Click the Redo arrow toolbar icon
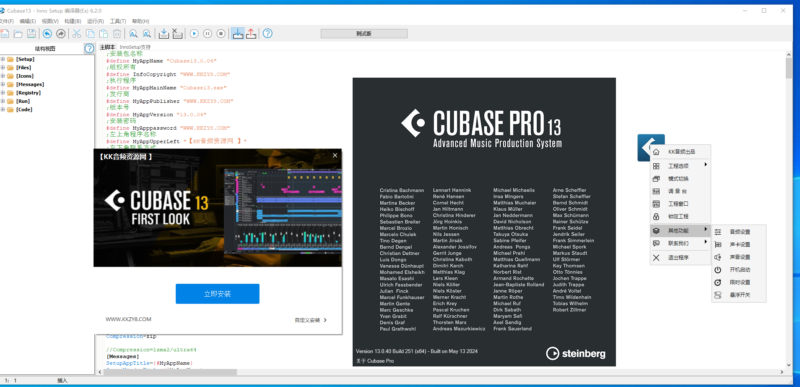This screenshot has width=800, height=387. coord(61,34)
